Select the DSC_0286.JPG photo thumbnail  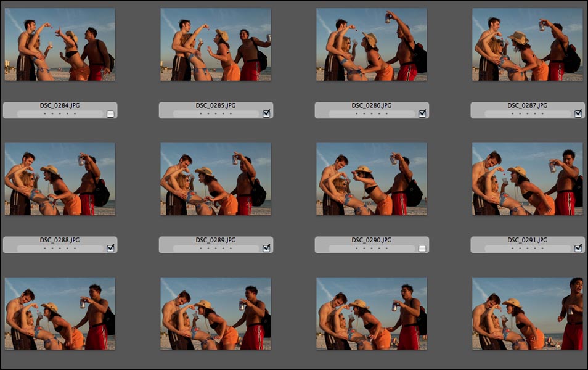tap(372, 44)
